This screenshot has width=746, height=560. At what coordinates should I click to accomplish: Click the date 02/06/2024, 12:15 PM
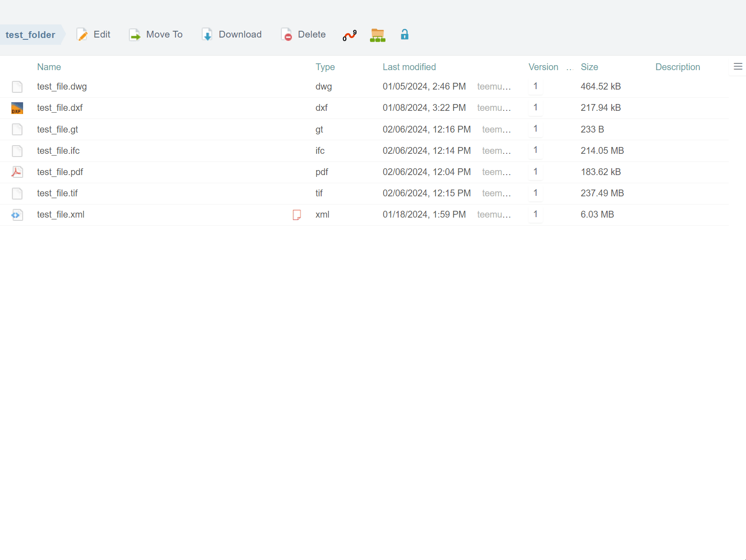(x=427, y=193)
